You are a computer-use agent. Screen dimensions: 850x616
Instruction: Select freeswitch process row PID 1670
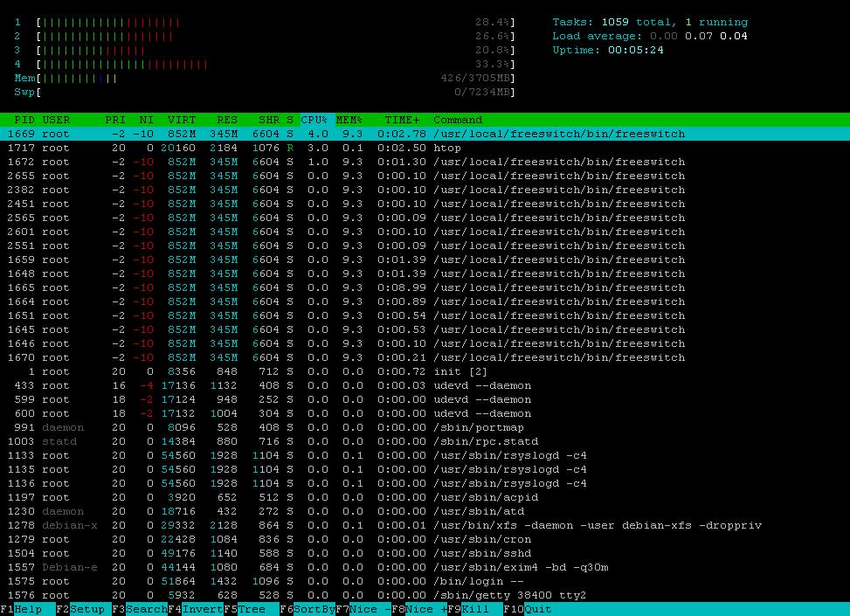click(425, 358)
